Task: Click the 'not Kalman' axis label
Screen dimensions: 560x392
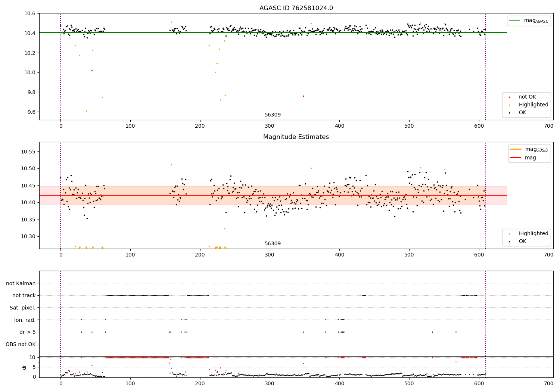Action: (21, 283)
